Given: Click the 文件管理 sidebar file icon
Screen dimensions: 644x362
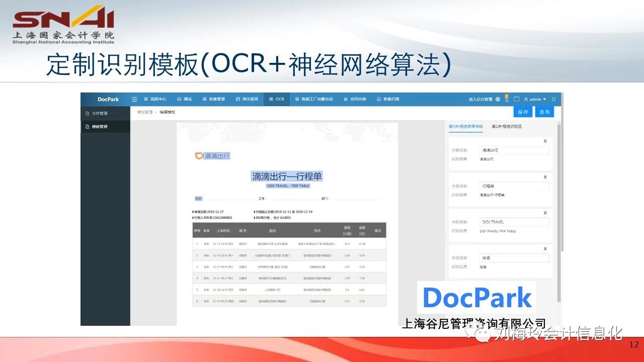Looking at the screenshot, I should coord(87,113).
